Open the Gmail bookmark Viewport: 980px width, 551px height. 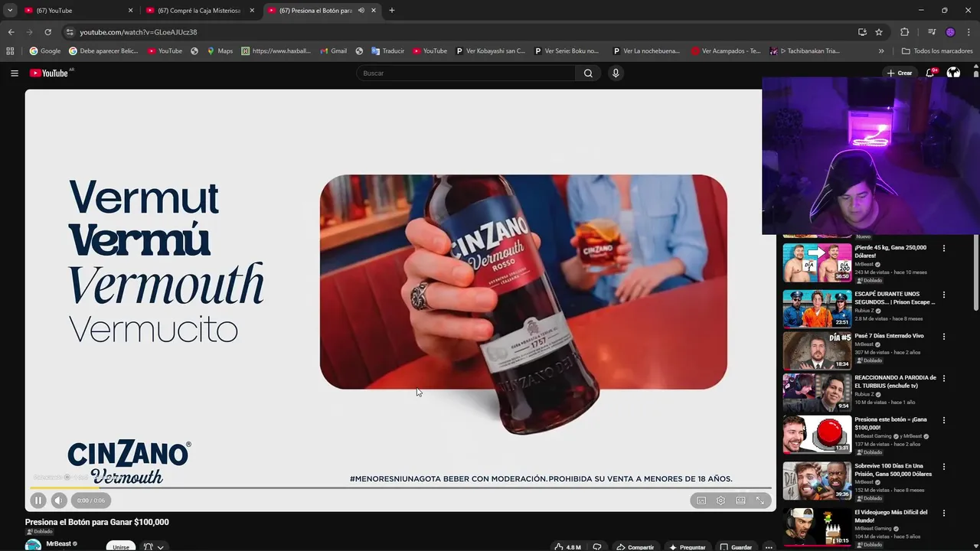[333, 51]
